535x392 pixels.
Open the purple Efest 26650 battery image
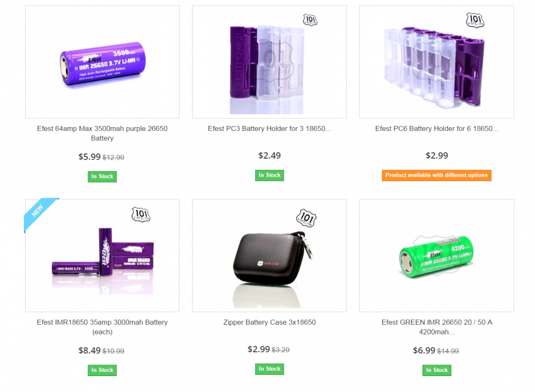click(x=102, y=62)
